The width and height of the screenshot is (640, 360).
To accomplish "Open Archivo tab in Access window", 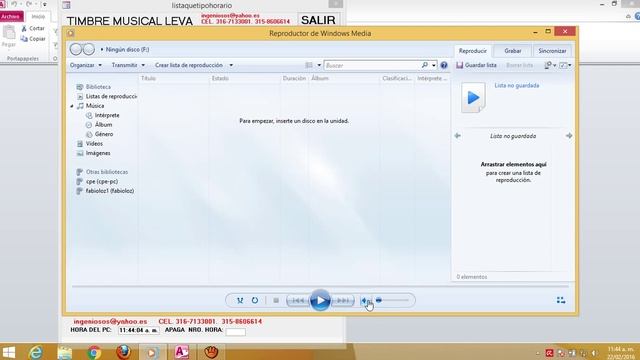I will 11,16.
